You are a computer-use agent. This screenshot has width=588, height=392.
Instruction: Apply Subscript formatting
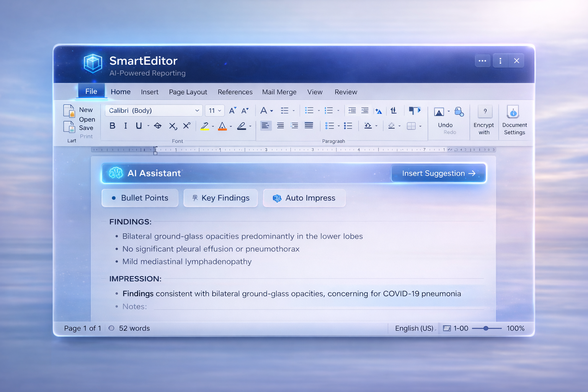[173, 126]
